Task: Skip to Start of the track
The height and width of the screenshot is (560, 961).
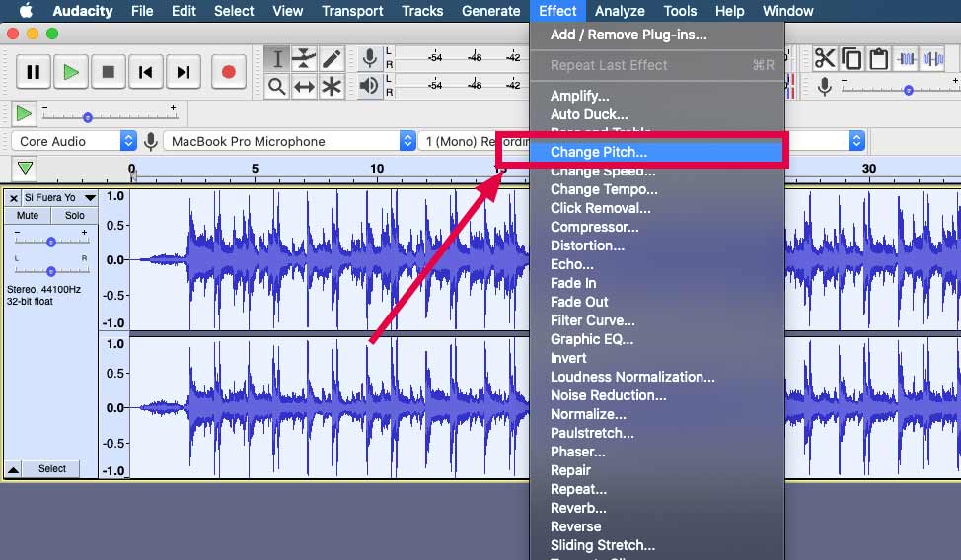Action: click(146, 72)
